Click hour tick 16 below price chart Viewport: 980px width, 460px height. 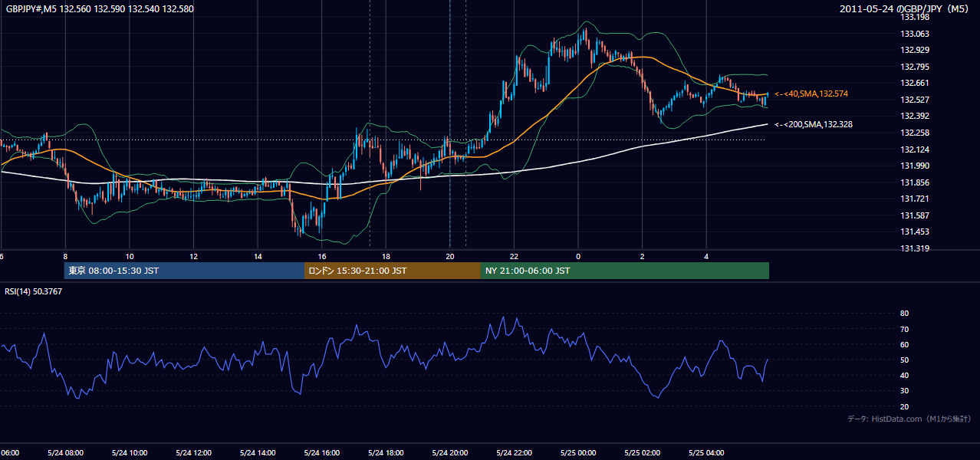pyautogui.click(x=322, y=257)
